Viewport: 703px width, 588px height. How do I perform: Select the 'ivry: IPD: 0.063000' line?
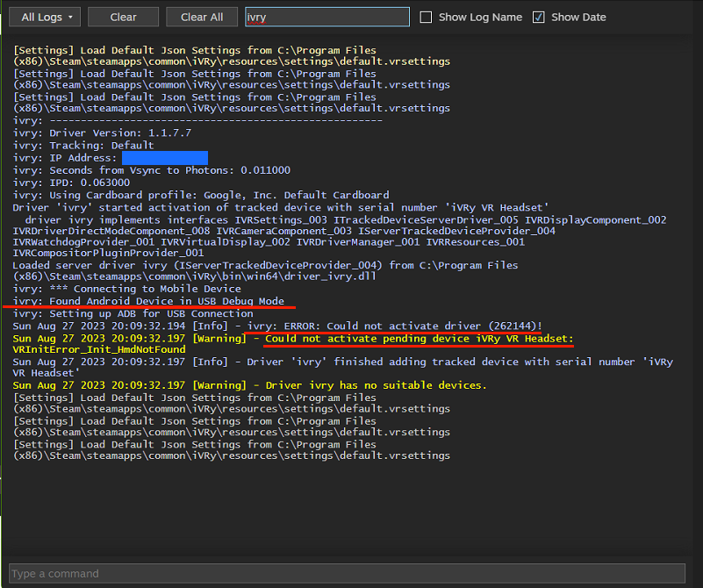pyautogui.click(x=71, y=183)
